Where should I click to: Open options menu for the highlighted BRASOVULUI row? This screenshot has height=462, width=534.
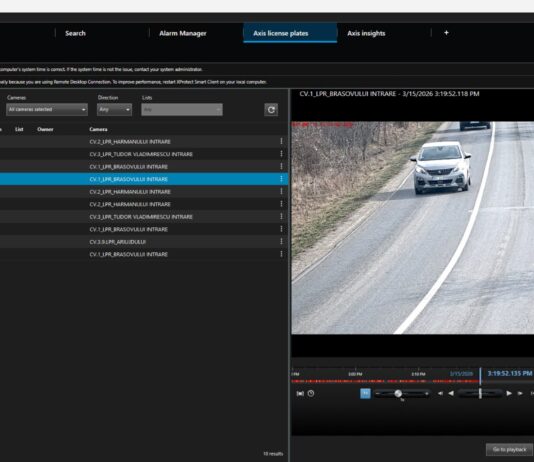tap(281, 179)
